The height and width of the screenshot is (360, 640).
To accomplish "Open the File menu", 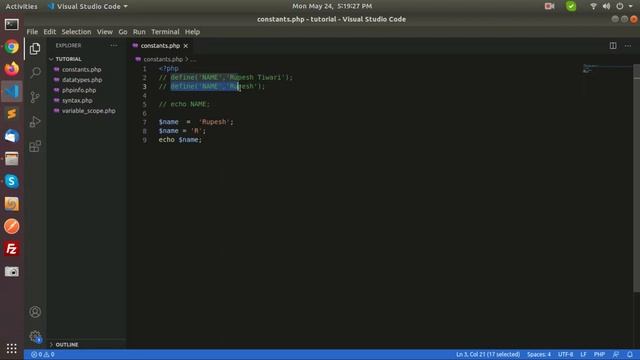I will (x=32, y=32).
